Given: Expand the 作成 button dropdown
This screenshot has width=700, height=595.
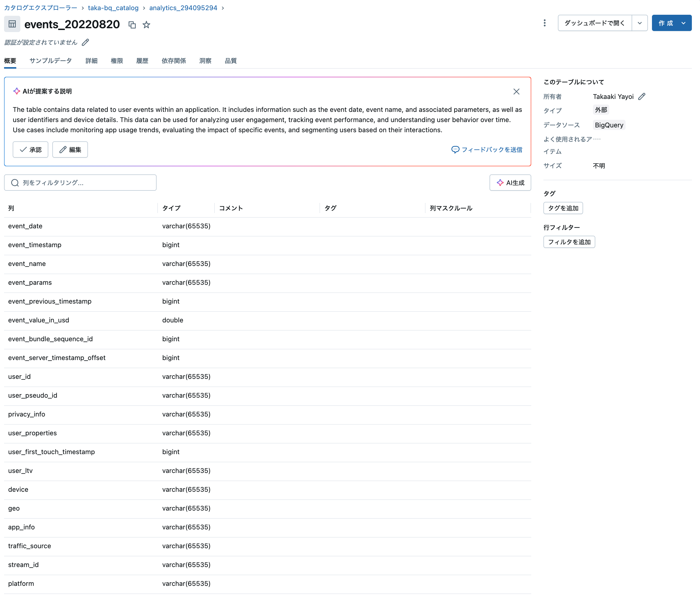Looking at the screenshot, I should (683, 23).
